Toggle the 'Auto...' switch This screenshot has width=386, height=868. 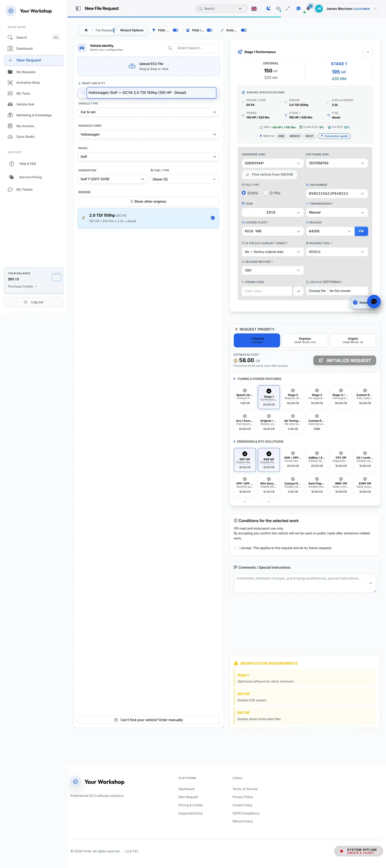point(244,30)
